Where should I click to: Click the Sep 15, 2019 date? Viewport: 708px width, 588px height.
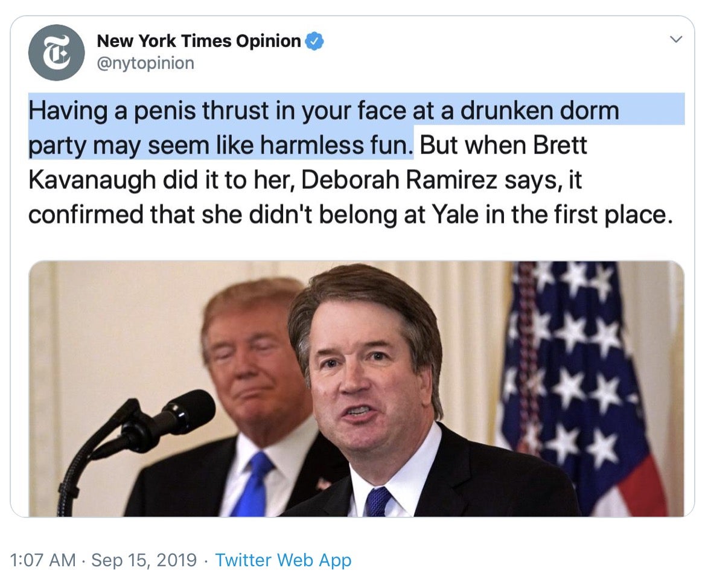click(x=144, y=560)
